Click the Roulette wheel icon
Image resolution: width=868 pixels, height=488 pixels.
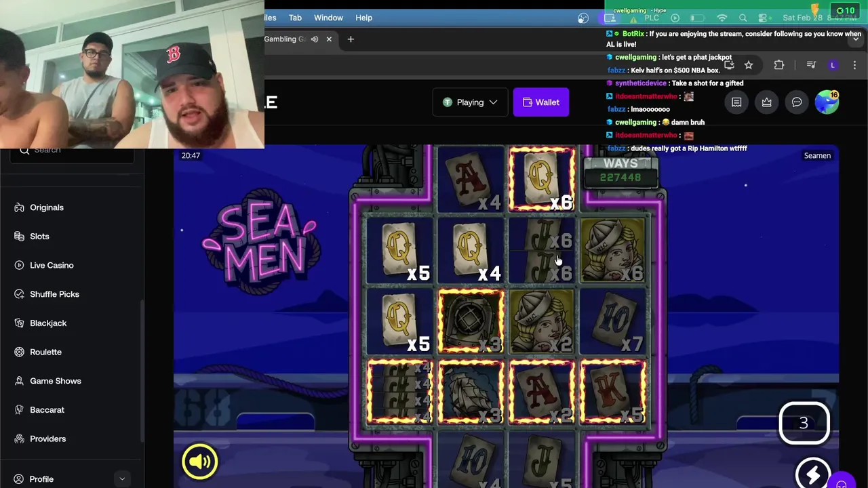pos(19,352)
